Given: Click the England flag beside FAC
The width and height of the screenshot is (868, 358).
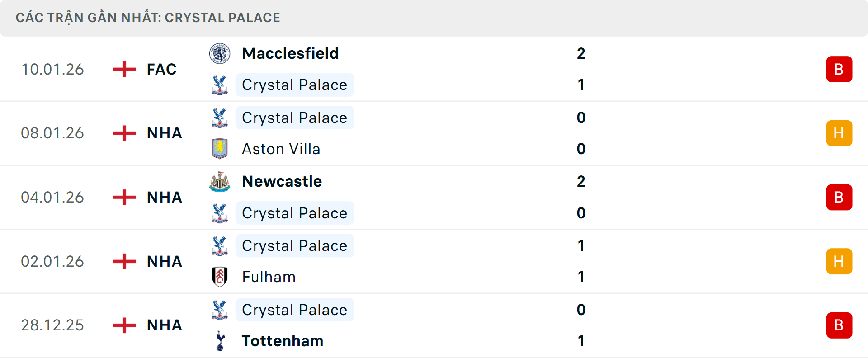Looking at the screenshot, I should (123, 69).
